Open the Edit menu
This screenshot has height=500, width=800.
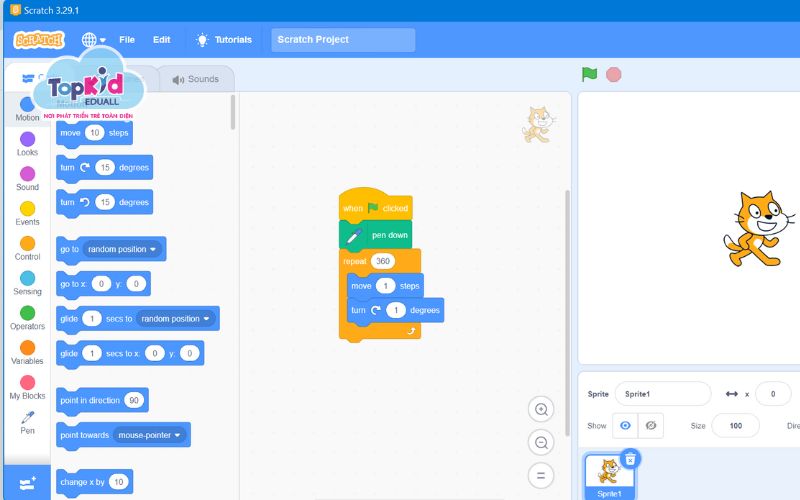(x=162, y=40)
